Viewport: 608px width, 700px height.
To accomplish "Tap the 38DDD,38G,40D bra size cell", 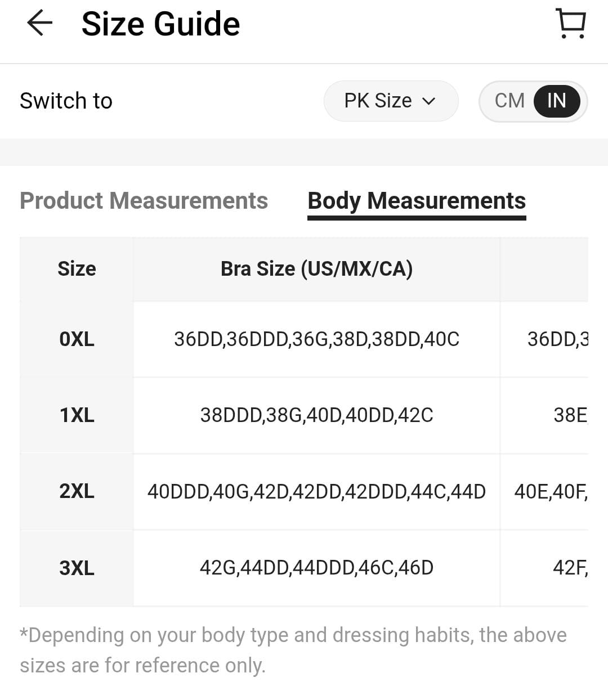I will click(x=316, y=415).
